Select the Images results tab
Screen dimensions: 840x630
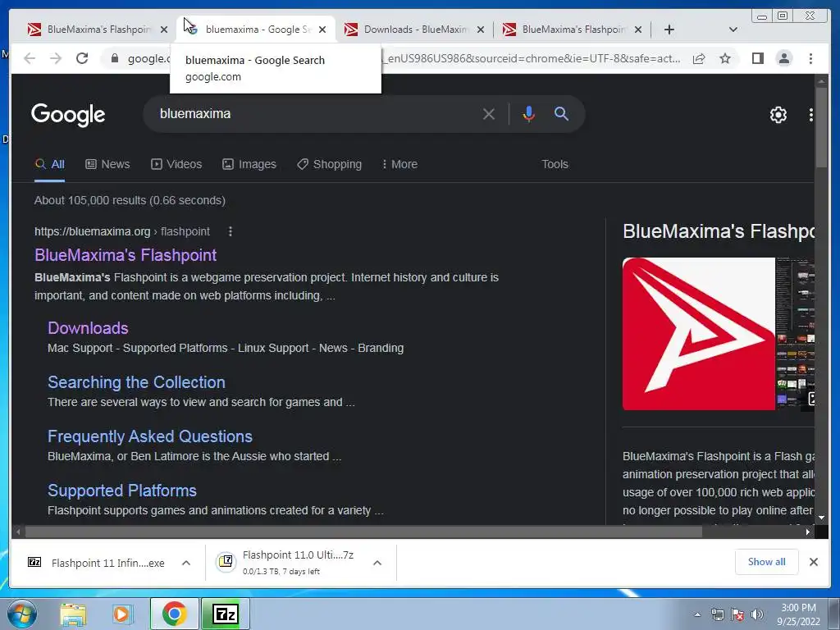click(x=249, y=164)
